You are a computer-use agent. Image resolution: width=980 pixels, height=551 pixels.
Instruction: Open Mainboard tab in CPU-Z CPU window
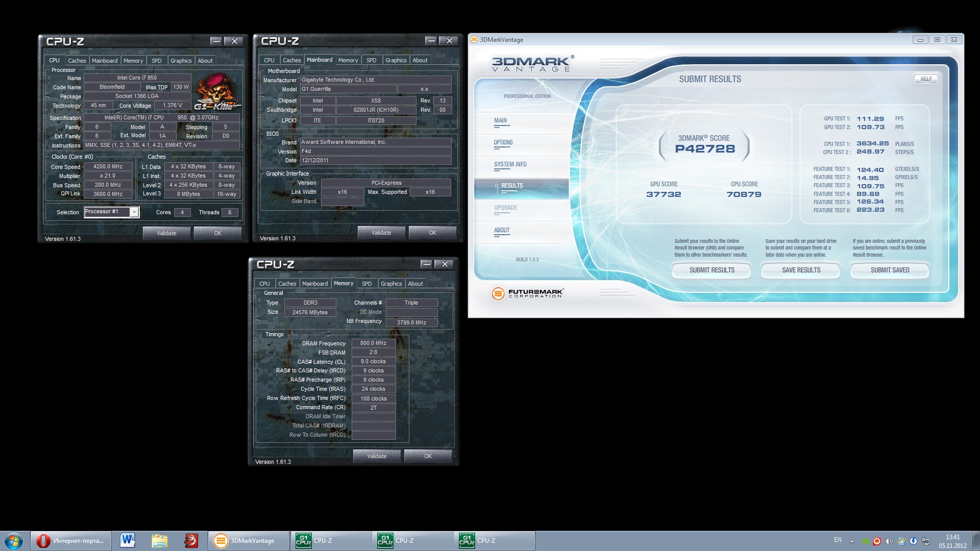point(105,60)
